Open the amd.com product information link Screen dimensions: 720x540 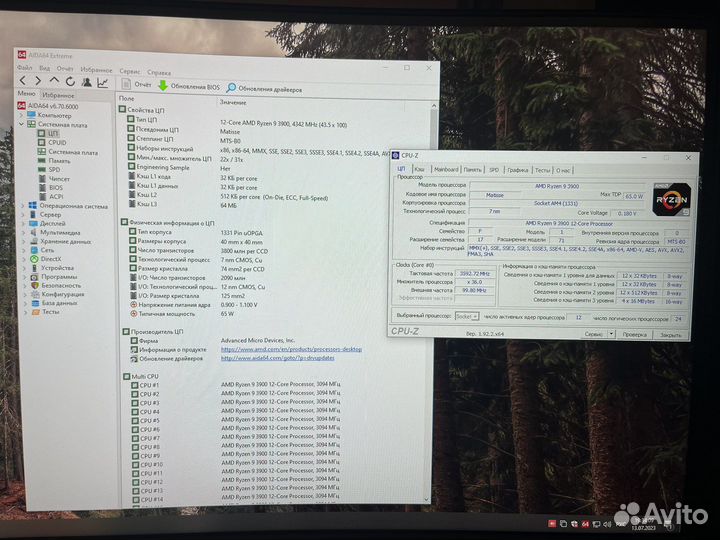tap(291, 349)
